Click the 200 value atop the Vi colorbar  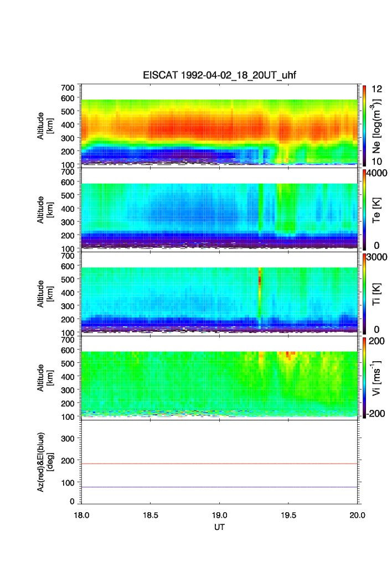pos(376,341)
